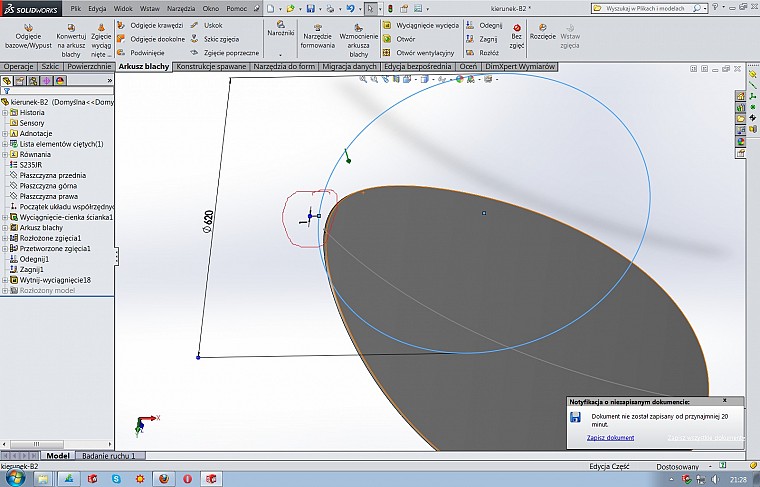
Task: Expand the Równania tree node
Action: (5, 154)
